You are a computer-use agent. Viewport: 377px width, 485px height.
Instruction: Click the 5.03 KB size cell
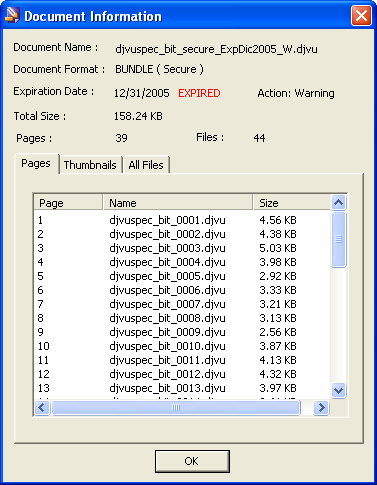coord(278,248)
